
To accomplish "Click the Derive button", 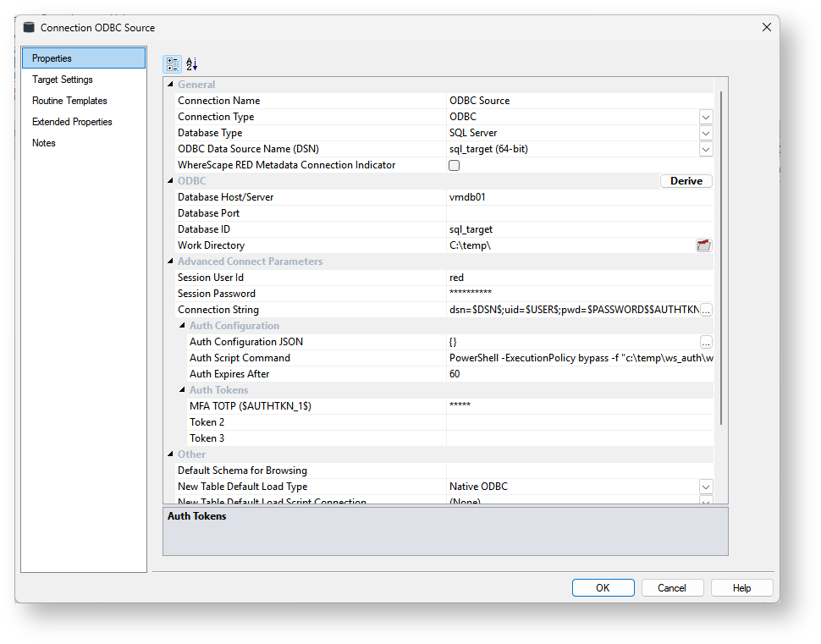I will click(x=686, y=181).
